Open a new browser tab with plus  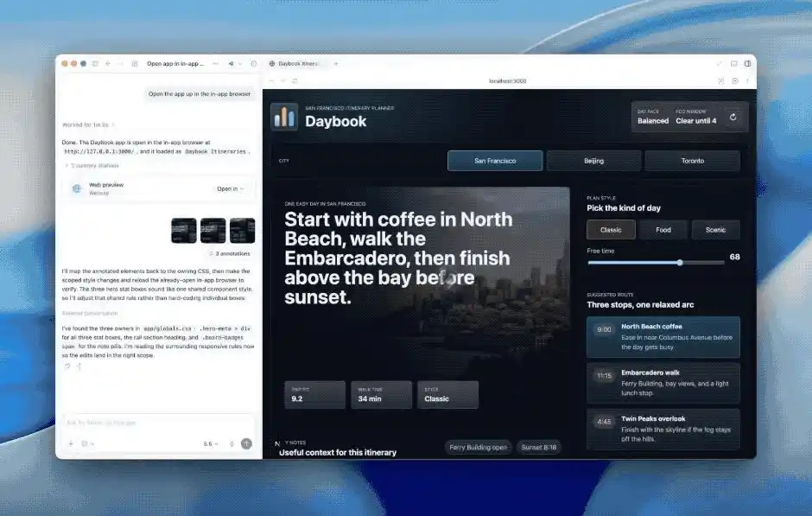(335, 64)
